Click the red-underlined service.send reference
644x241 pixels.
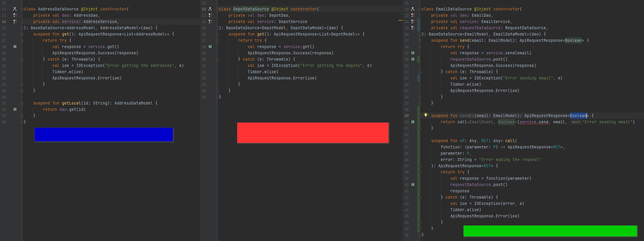click(x=534, y=122)
